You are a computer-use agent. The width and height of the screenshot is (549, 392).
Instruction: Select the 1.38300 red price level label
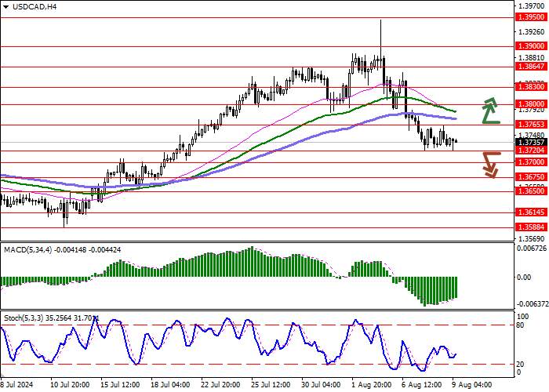pos(532,86)
